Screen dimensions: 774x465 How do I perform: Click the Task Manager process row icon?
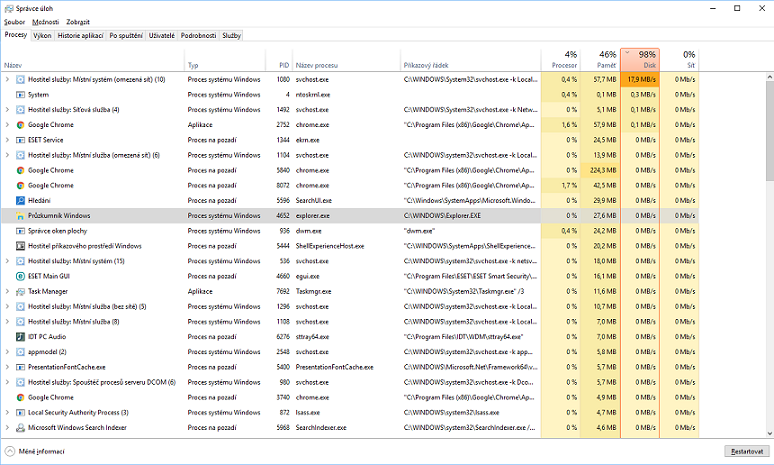20,291
